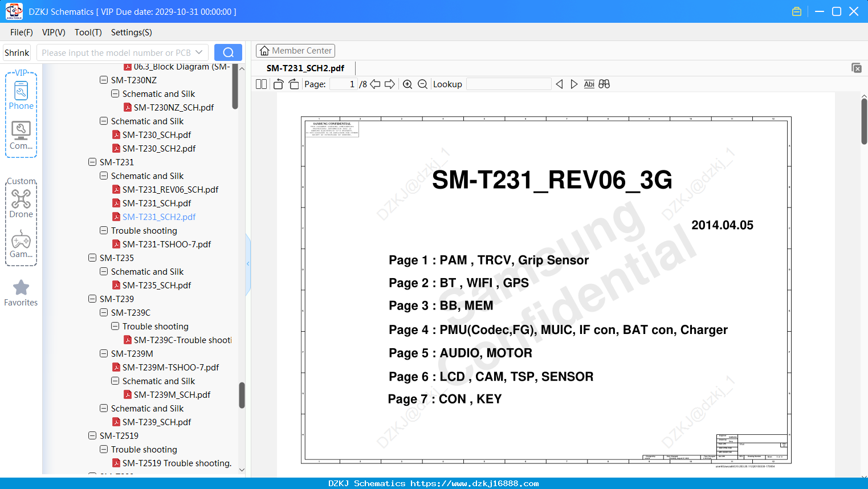
Task: Collapse the SM-T239M tree node
Action: pyautogui.click(x=104, y=353)
